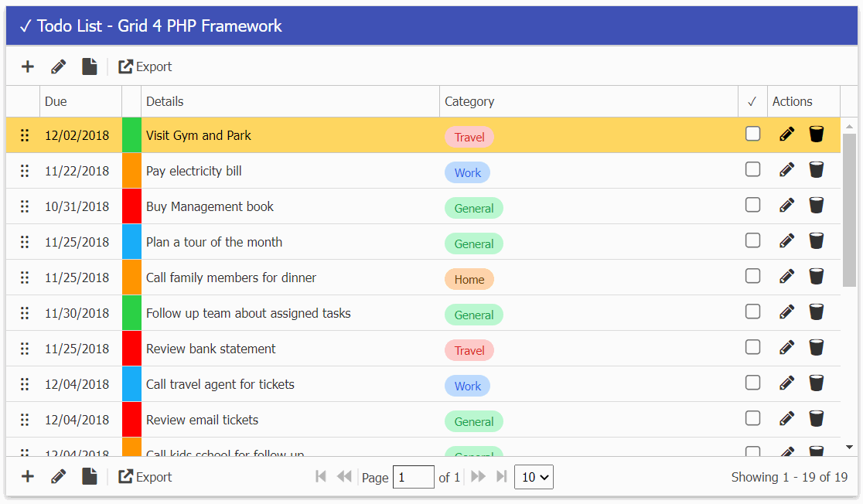Sort by the Category column header
863x504 pixels.
[x=469, y=101]
